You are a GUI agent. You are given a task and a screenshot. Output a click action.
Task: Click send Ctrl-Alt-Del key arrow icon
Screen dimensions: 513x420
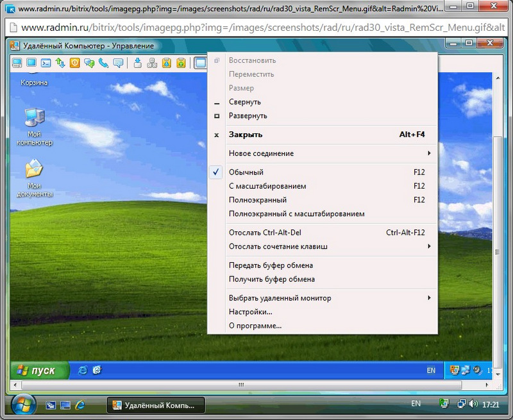tap(138, 62)
